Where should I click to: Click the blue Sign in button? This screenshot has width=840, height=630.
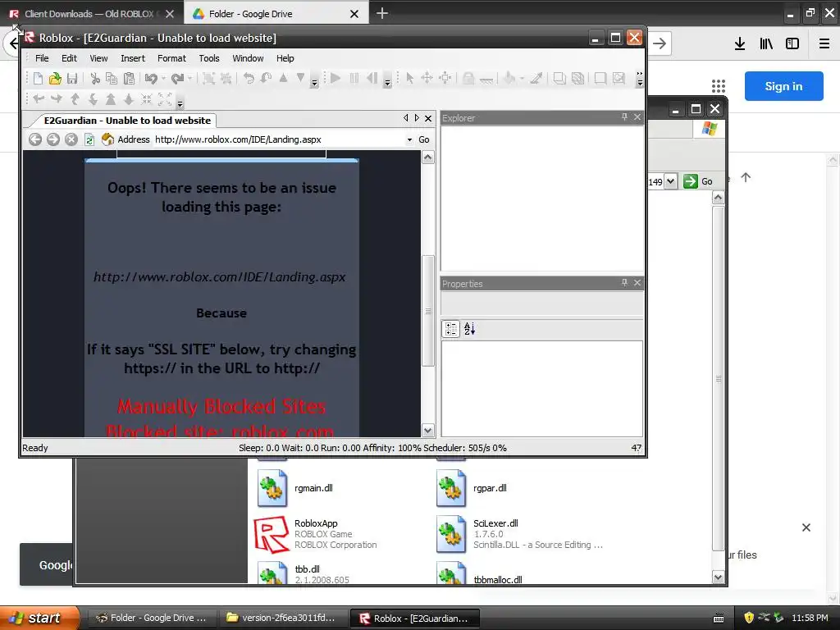coord(783,86)
